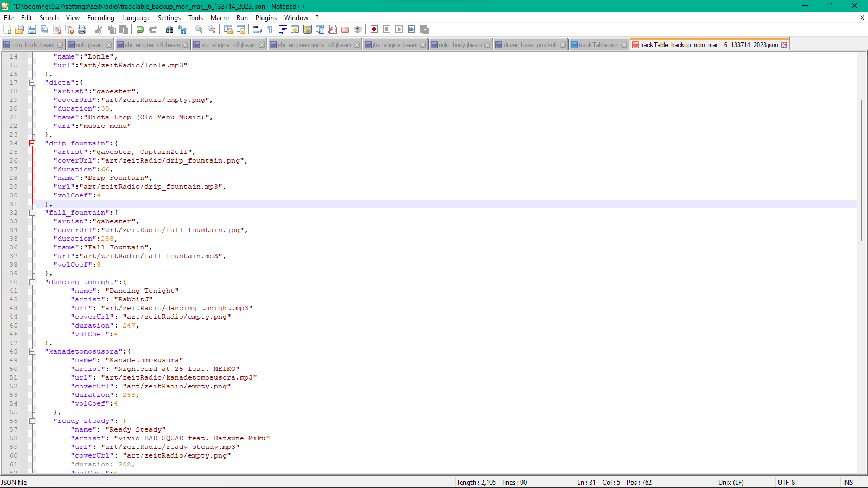Click the Zoom In magnifier icon
The width and height of the screenshot is (868, 488).
pos(199,29)
